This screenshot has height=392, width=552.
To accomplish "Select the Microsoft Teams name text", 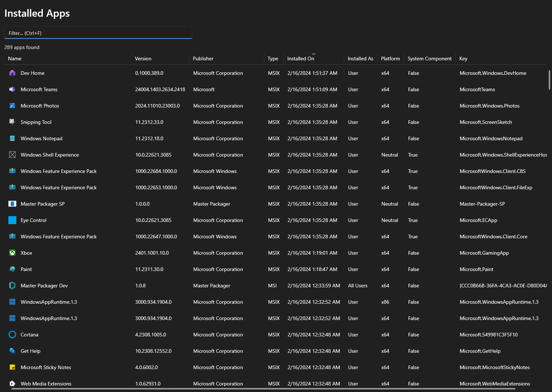I will pyautogui.click(x=39, y=89).
